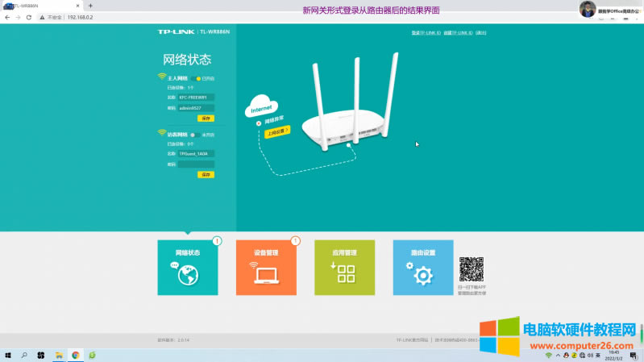Toggle the 主人网络 host network switch
The height and width of the screenshot is (362, 644).
click(x=196, y=78)
